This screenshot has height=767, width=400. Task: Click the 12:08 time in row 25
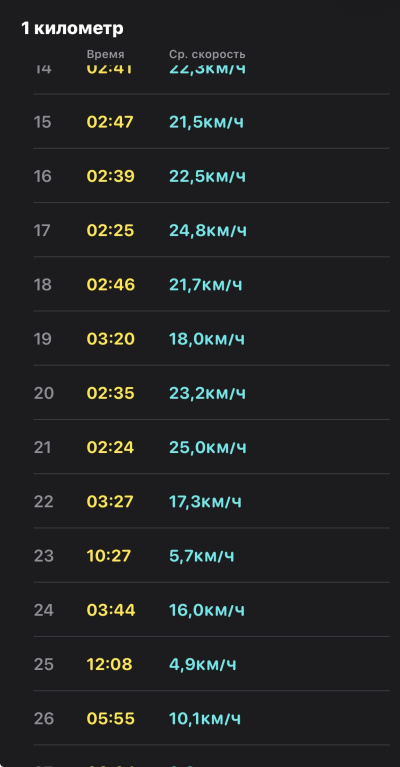point(110,665)
